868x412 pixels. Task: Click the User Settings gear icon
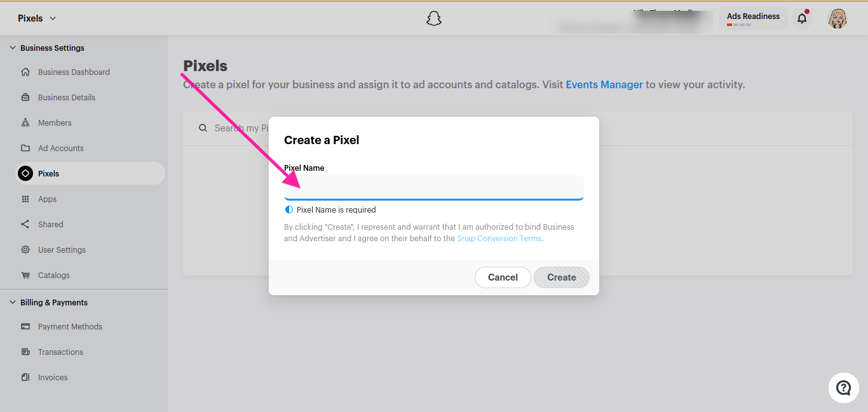tap(25, 249)
